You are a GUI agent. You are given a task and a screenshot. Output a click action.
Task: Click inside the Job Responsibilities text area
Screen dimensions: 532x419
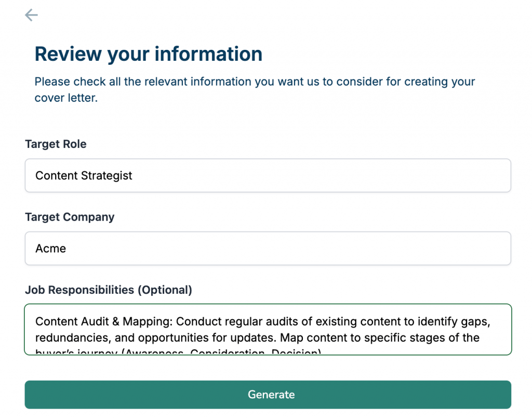[268, 329]
